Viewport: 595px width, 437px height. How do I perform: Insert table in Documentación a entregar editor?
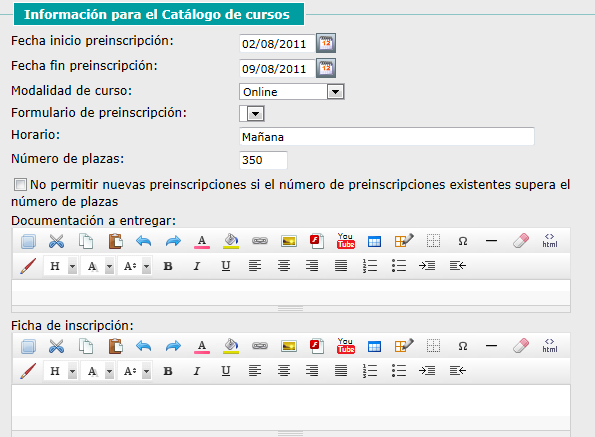(x=375, y=242)
